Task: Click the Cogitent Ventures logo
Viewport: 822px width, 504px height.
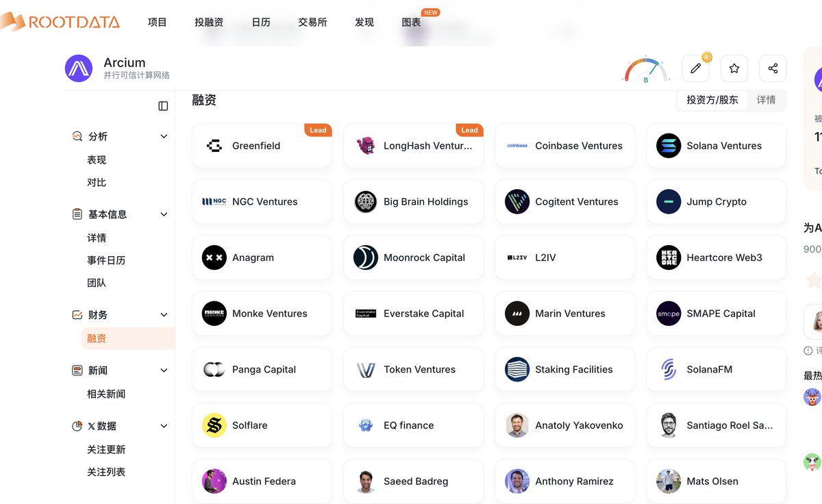Action: tap(517, 202)
